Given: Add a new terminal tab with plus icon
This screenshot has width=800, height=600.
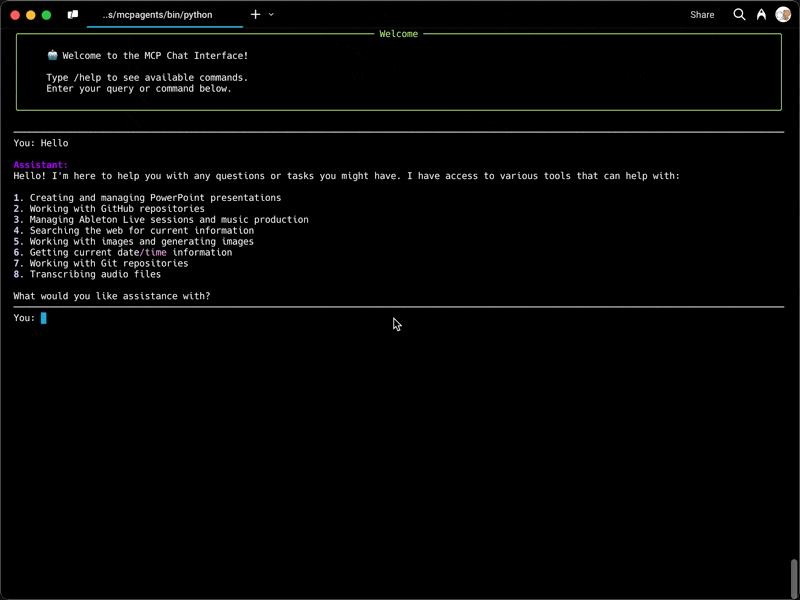Looking at the screenshot, I should pyautogui.click(x=256, y=15).
